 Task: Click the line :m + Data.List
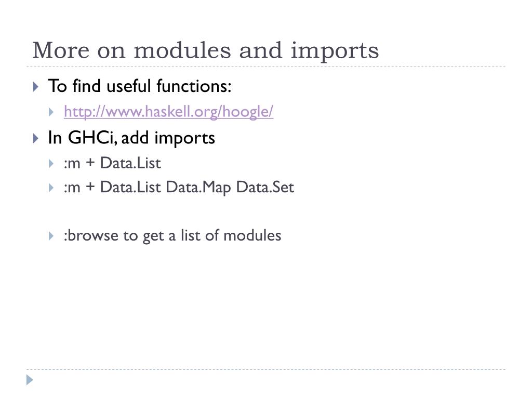(x=112, y=163)
